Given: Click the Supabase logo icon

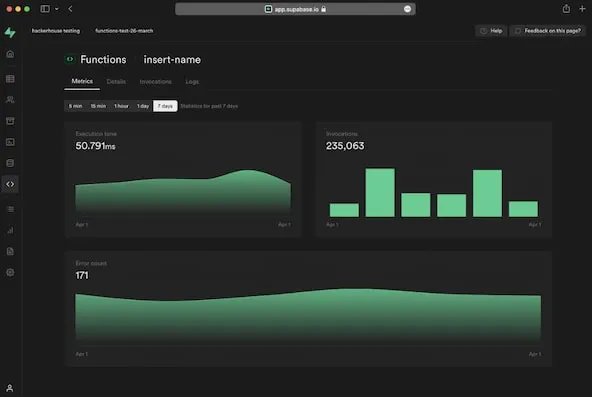Looking at the screenshot, I should (10, 32).
